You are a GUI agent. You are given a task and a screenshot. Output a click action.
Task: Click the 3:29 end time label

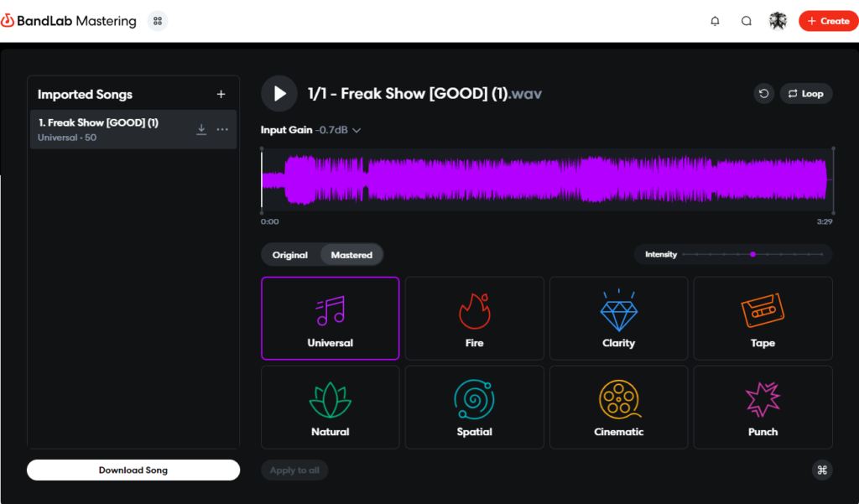(825, 222)
